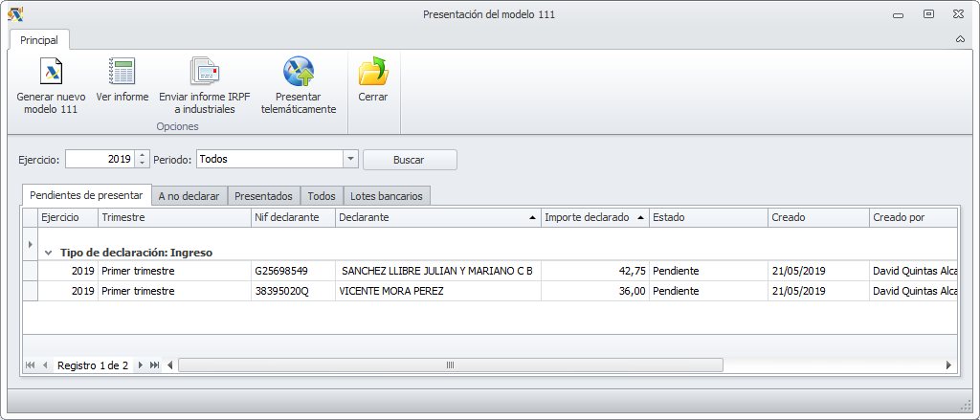Screen dimensions: 980x420
Task: Click row selector for VICENTE MORA row
Action: point(31,291)
